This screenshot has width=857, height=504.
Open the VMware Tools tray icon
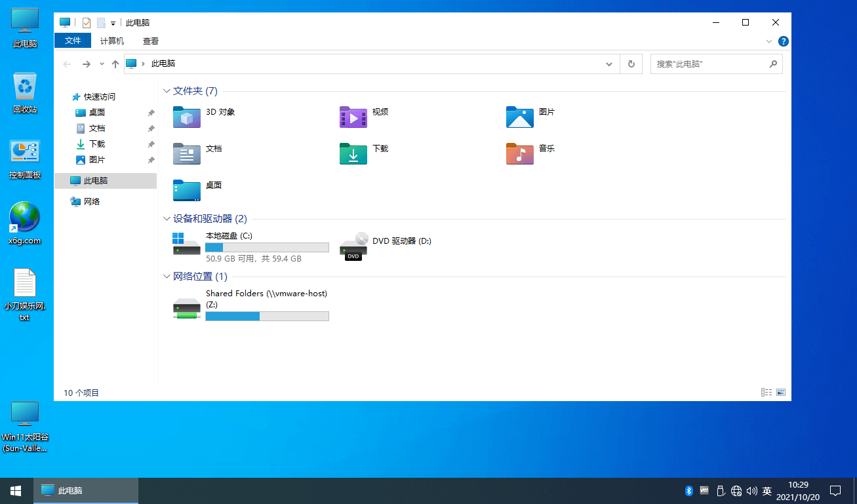click(704, 490)
